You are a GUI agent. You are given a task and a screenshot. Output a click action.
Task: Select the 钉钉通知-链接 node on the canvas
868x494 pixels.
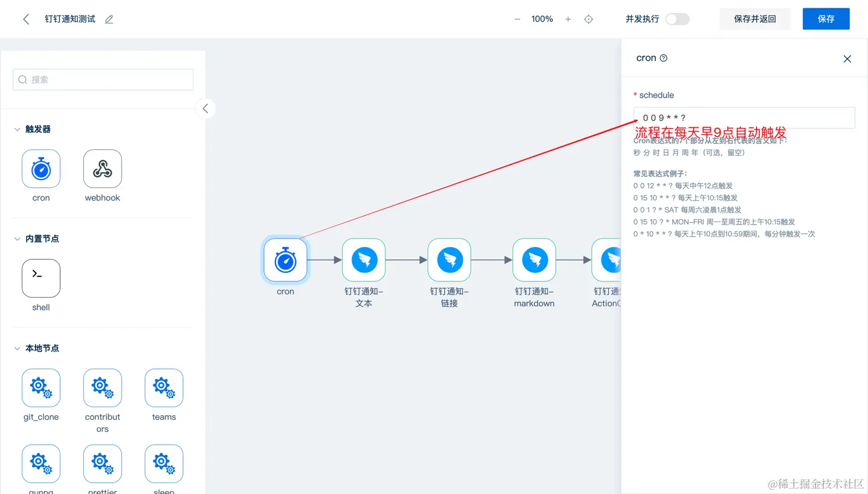(x=449, y=260)
